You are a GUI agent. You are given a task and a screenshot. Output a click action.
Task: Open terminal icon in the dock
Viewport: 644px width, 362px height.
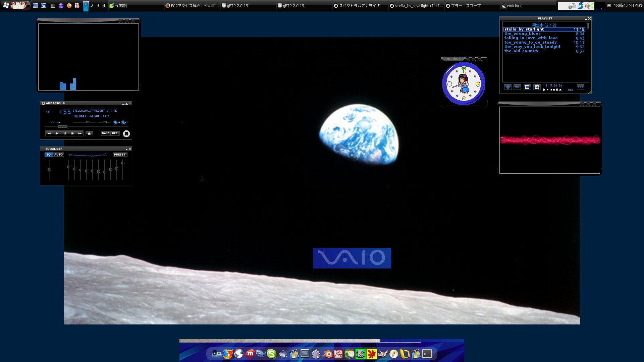point(427,354)
